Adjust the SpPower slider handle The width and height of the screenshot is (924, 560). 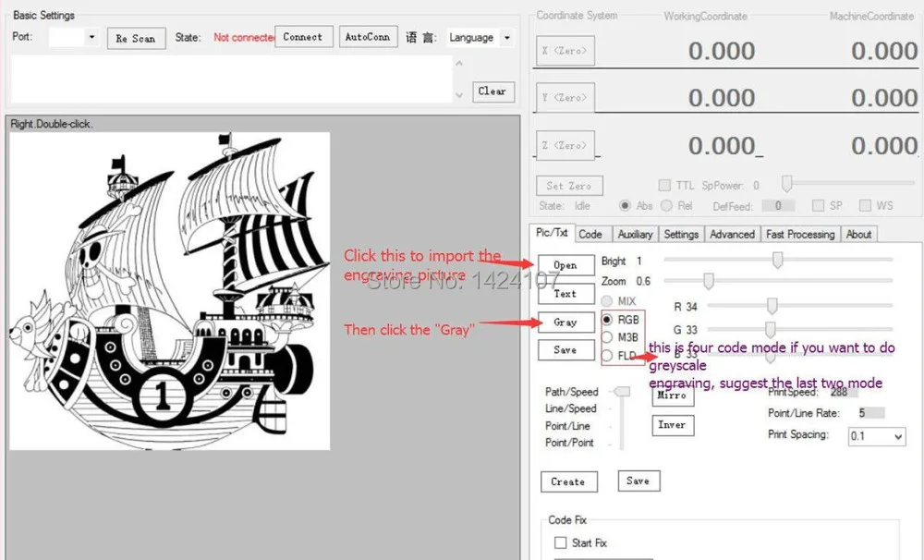pos(786,184)
